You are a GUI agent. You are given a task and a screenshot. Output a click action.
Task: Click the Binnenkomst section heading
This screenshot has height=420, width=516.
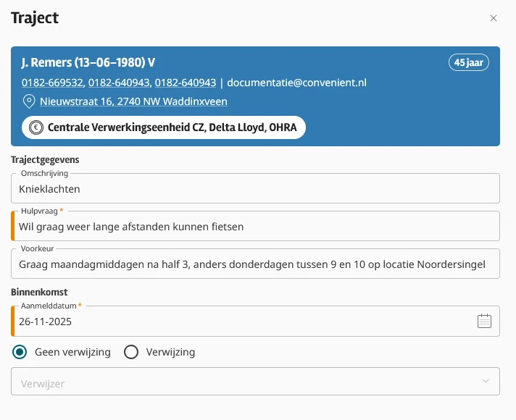(39, 292)
